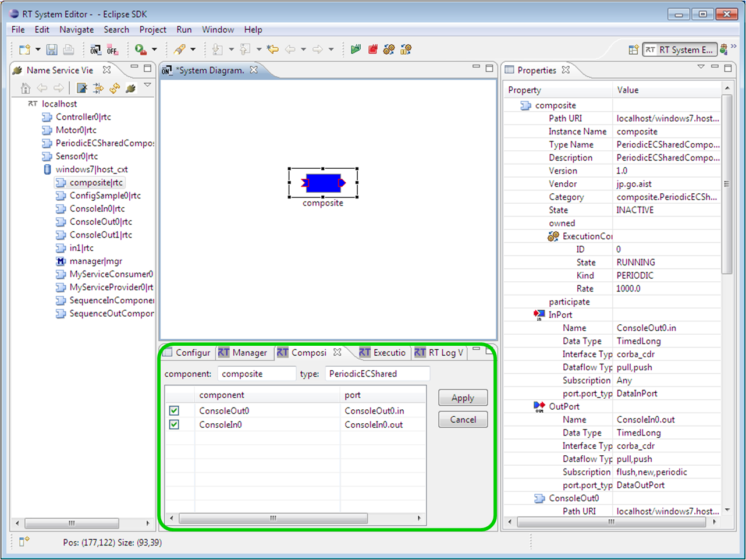
Task: Close the System Diagram editor tab
Action: click(254, 70)
